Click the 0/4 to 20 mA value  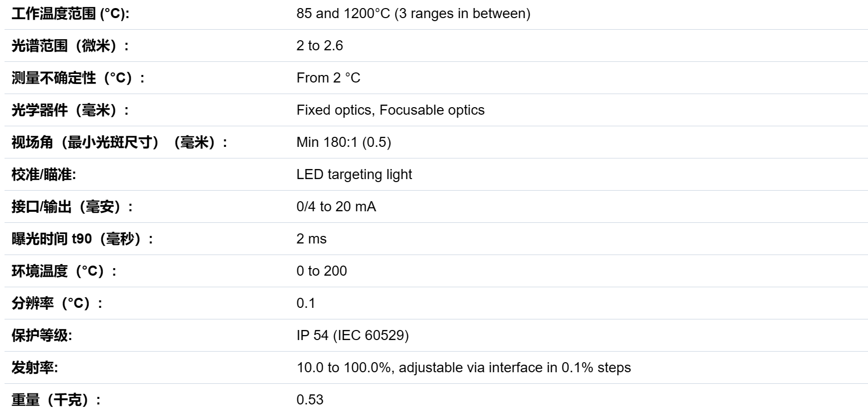[x=336, y=207]
